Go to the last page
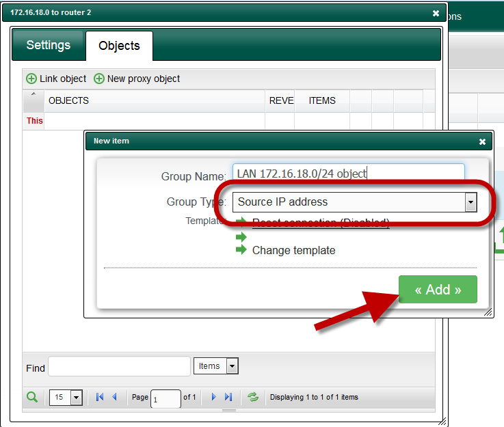The image size is (504, 427). pyautogui.click(x=228, y=397)
